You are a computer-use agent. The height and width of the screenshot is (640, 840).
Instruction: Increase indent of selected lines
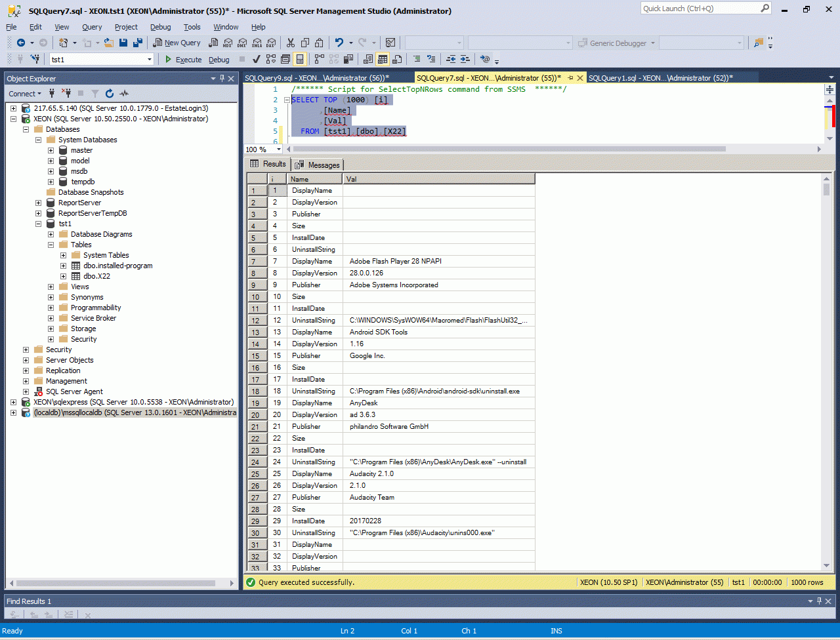pyautogui.click(x=465, y=59)
